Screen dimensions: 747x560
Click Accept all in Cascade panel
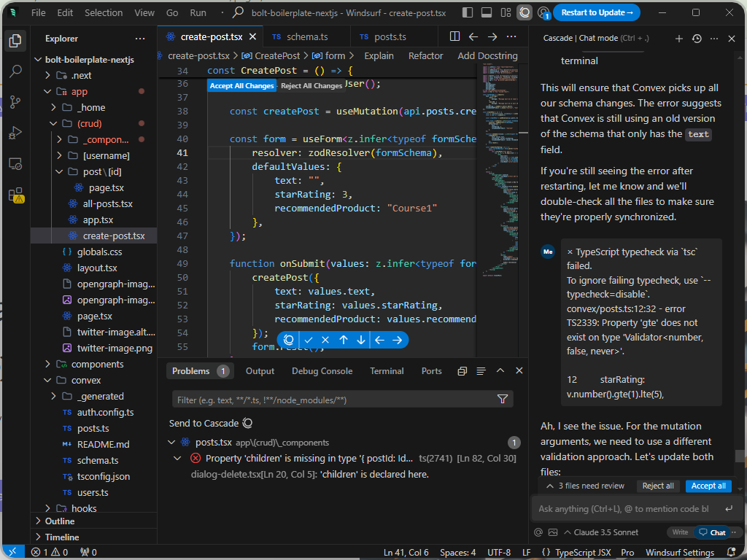(708, 486)
